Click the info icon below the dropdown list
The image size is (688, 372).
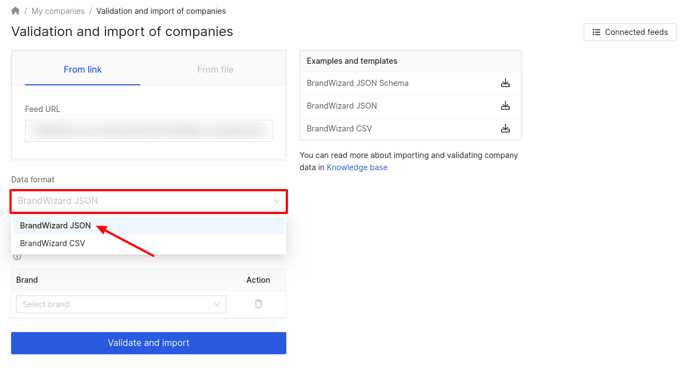[17, 257]
